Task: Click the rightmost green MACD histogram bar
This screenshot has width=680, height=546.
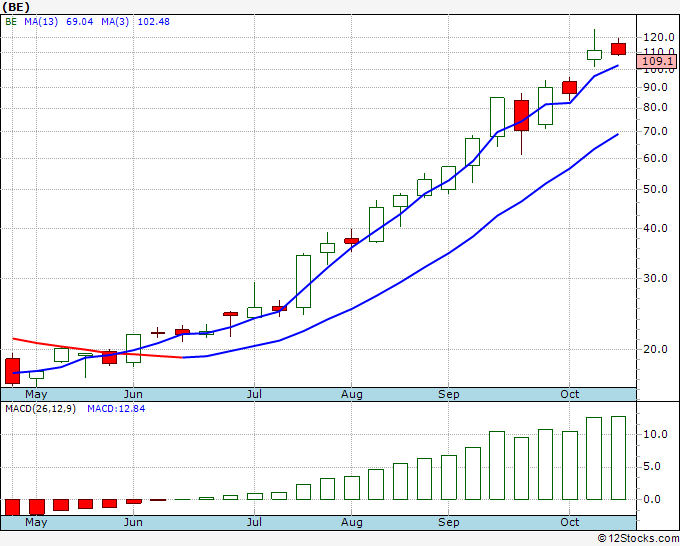Action: 618,458
